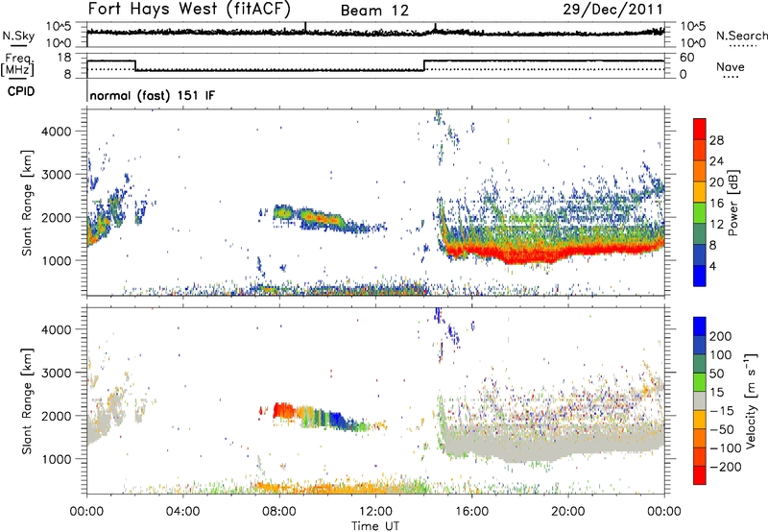This screenshot has width=768, height=532.
Task: Click the '-100' label on velocity colorbar
Action: pos(726,448)
